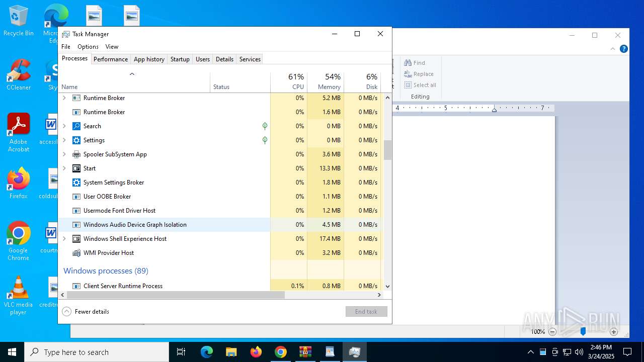Click the WMI Provider Host icon
The width and height of the screenshot is (644, 362).
click(x=76, y=253)
